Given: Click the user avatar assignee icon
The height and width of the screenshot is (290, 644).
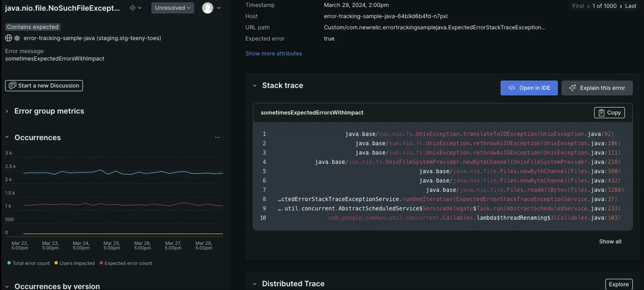Looking at the screenshot, I should click(208, 8).
